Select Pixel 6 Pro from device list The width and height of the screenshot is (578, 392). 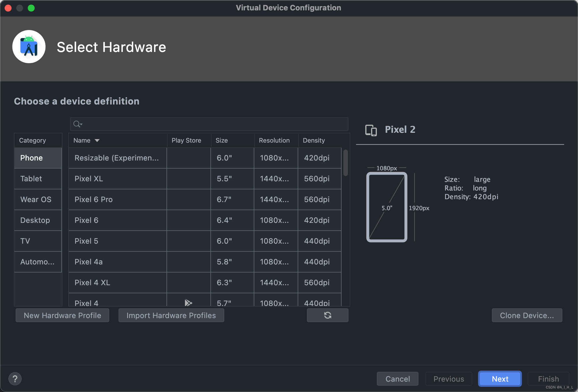[x=93, y=199]
